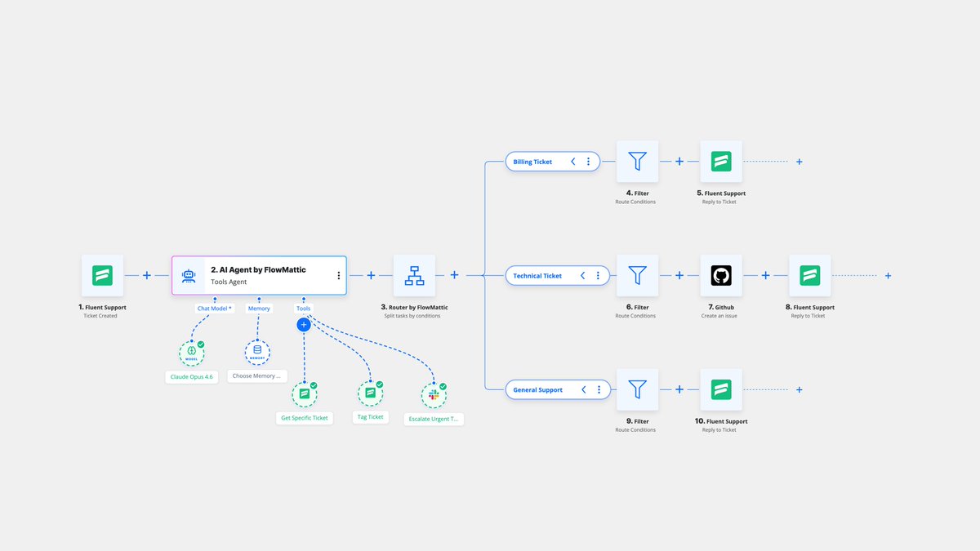
Task: Select the Get Specific Ticket tool circle
Action: [x=304, y=394]
